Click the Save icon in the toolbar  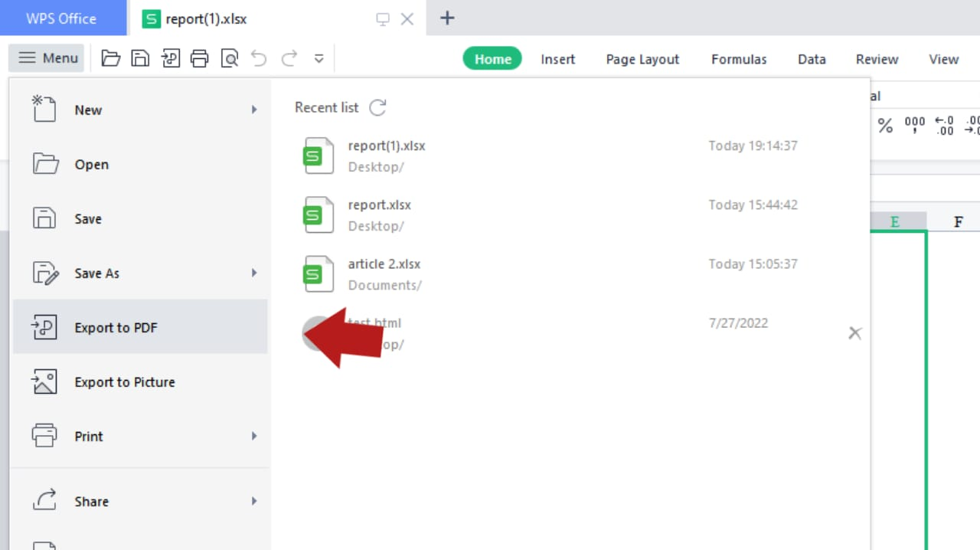(x=140, y=57)
